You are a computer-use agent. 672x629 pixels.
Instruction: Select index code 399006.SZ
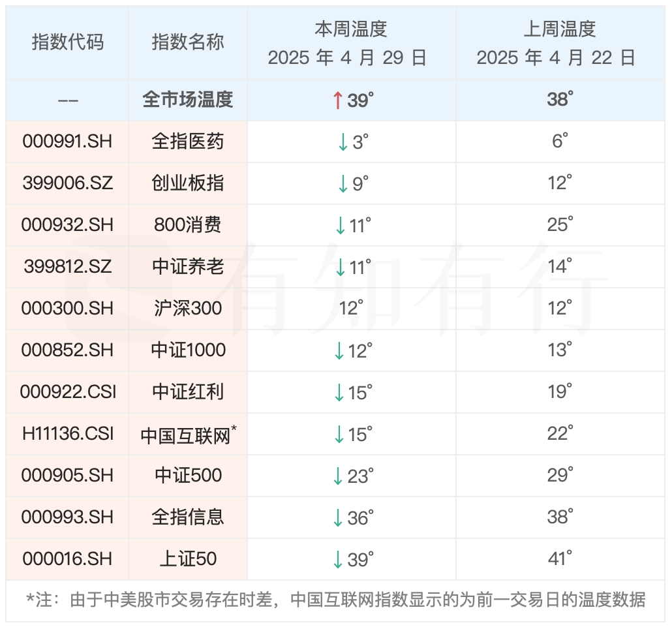point(67,183)
